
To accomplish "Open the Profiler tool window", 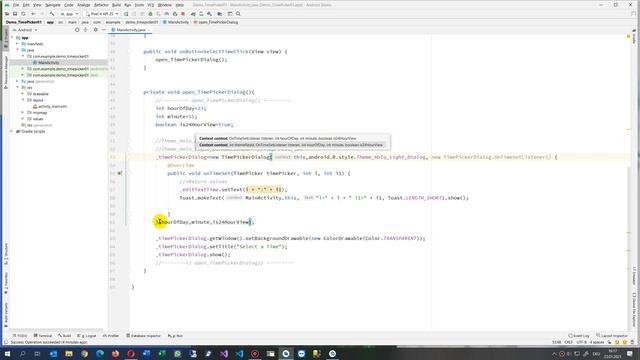I will (x=111, y=336).
